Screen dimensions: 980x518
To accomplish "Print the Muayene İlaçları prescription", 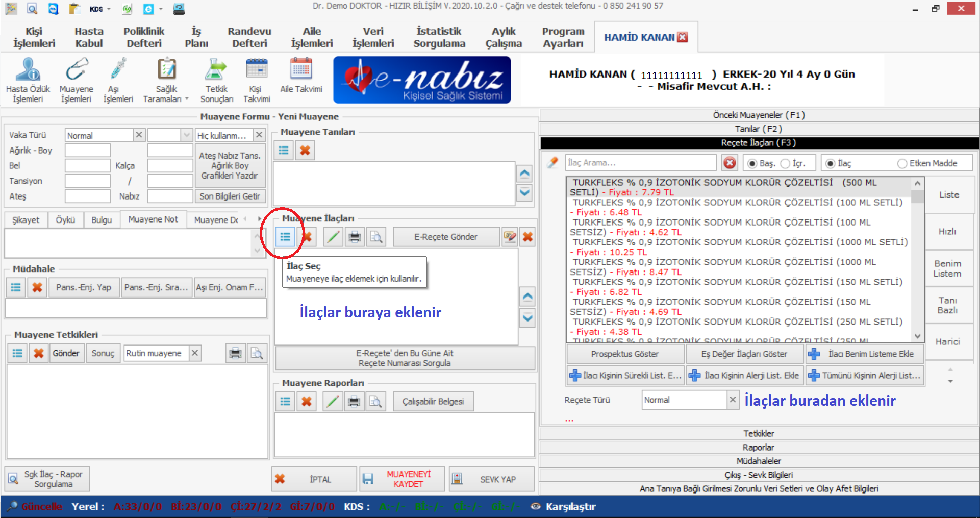I will [355, 237].
